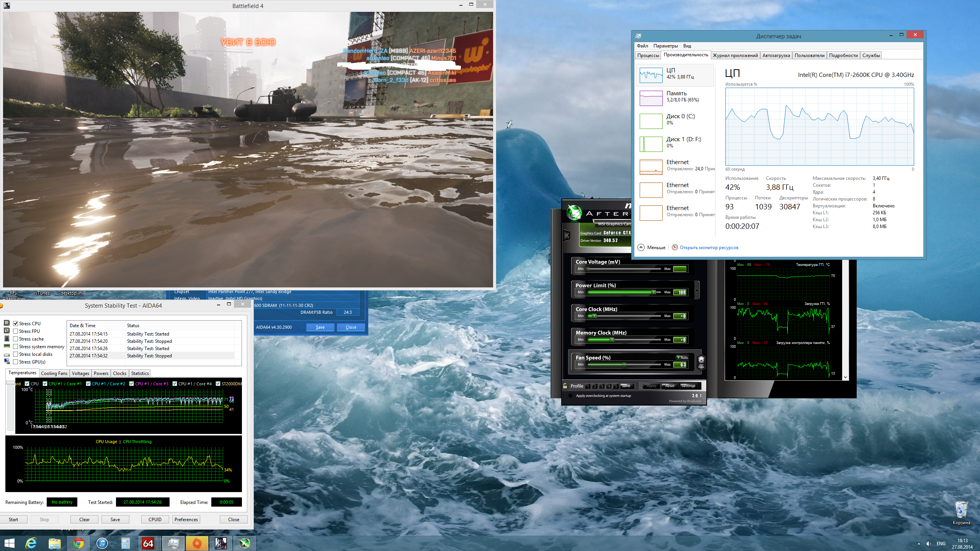
Task: Click the Power Limit value field
Action: [x=680, y=292]
